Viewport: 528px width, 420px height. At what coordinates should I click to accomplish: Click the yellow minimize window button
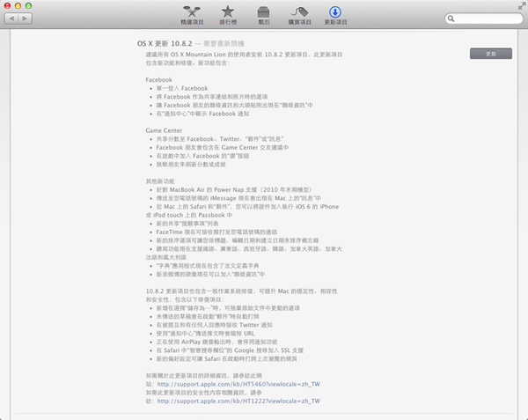click(x=18, y=6)
